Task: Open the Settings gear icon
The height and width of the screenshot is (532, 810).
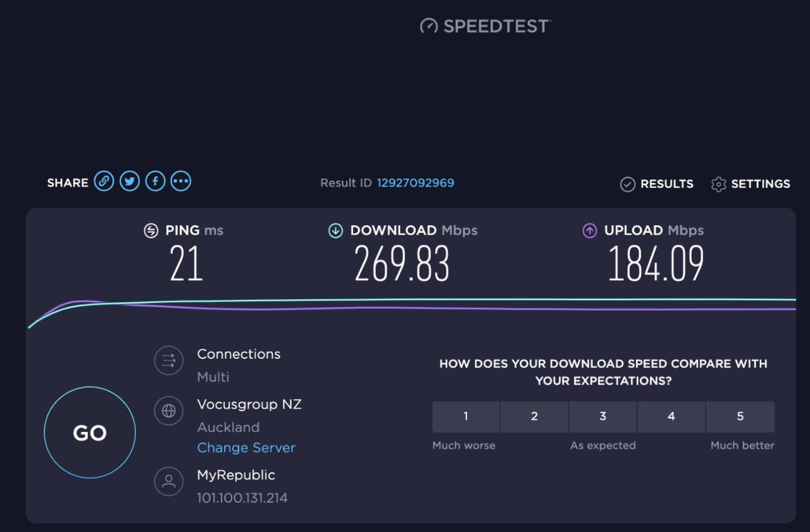Action: click(x=718, y=184)
